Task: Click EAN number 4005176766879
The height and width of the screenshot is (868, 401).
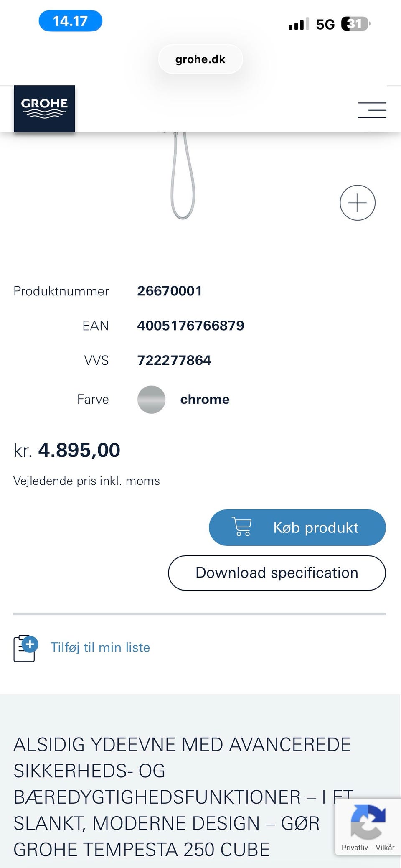Action: click(190, 326)
